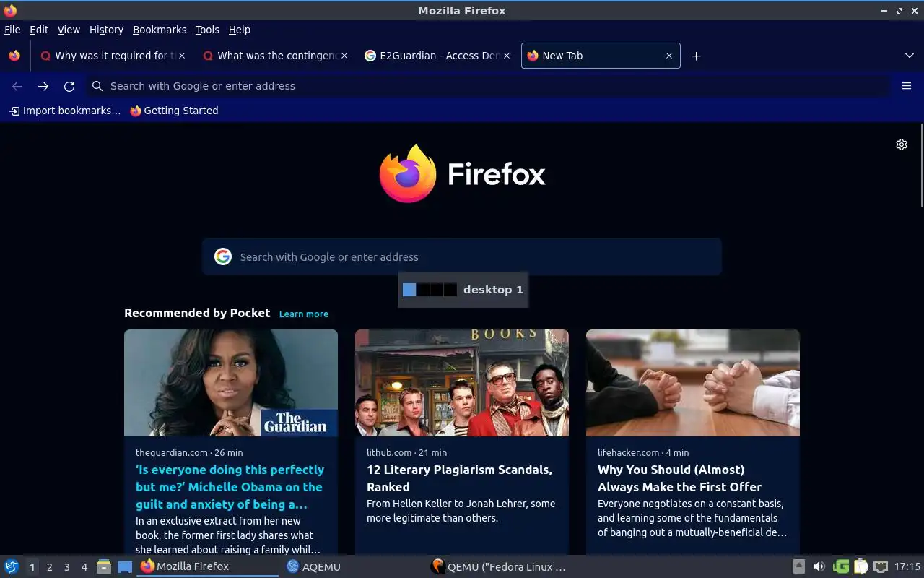Go back one page
924x578 pixels.
click(x=17, y=86)
